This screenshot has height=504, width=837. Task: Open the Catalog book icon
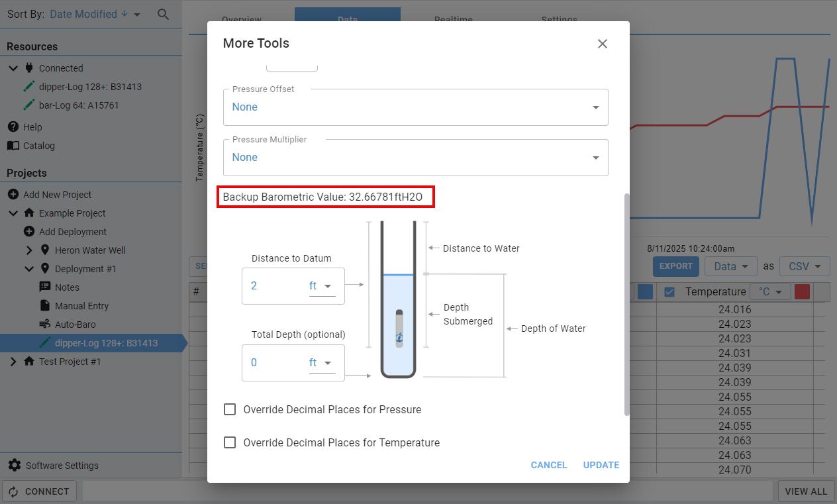coord(13,146)
